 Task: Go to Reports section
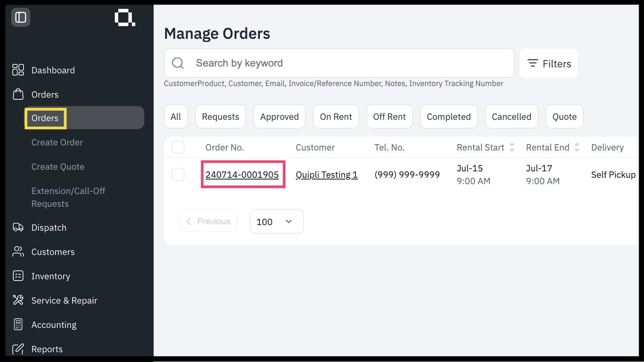[47, 349]
